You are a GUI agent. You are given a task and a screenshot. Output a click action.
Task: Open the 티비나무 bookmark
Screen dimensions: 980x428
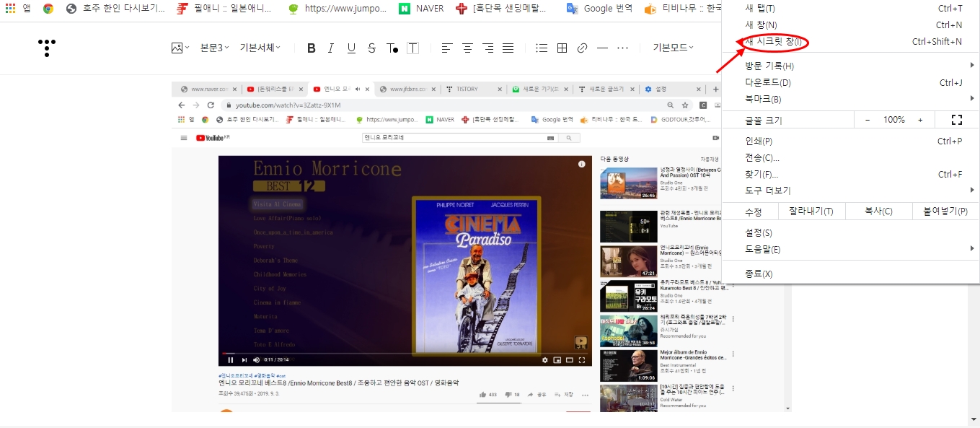(681, 9)
